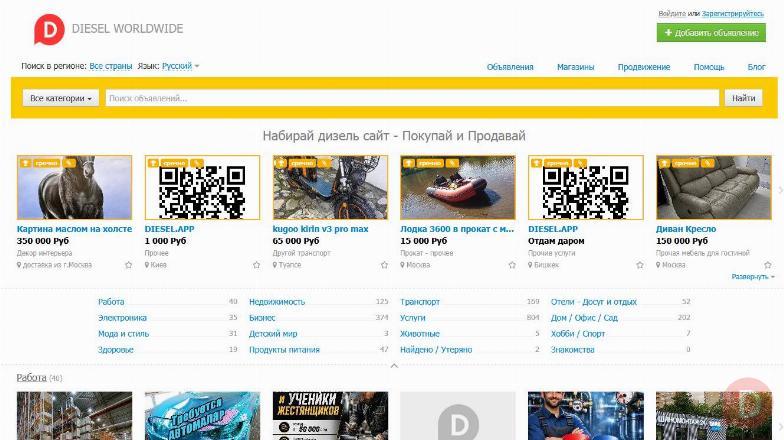Open the electric scooter photo thumbnail
Image resolution: width=784 pixels, height=440 pixels.
point(330,188)
